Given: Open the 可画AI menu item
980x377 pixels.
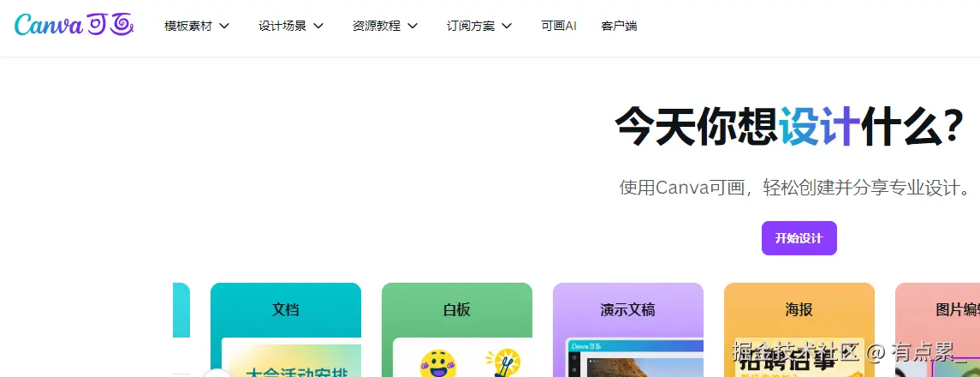Looking at the screenshot, I should click(x=559, y=27).
